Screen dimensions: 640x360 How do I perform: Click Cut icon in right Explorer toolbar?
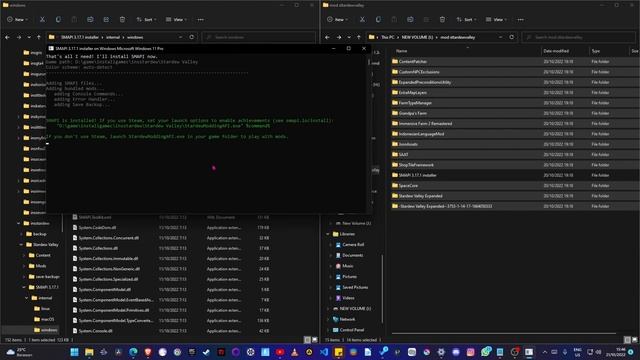(362, 19)
